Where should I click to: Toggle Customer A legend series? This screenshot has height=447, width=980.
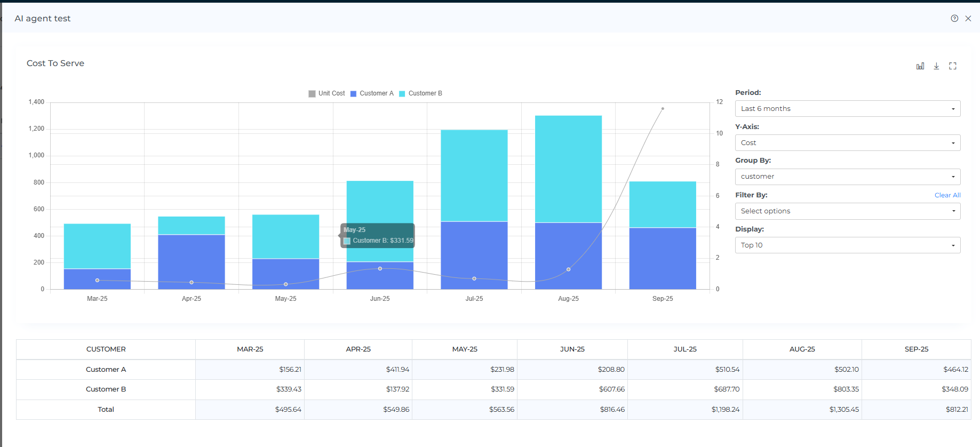(x=372, y=93)
